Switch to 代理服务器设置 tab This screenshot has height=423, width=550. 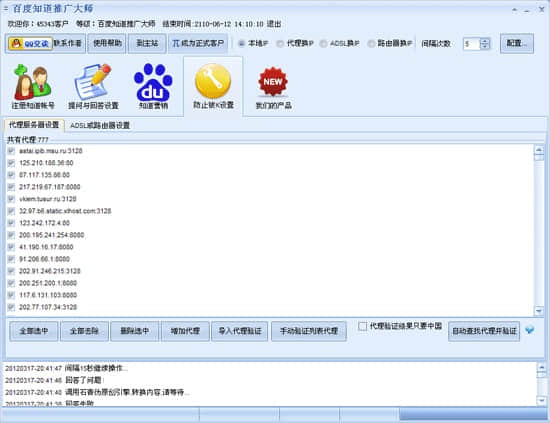tap(34, 125)
